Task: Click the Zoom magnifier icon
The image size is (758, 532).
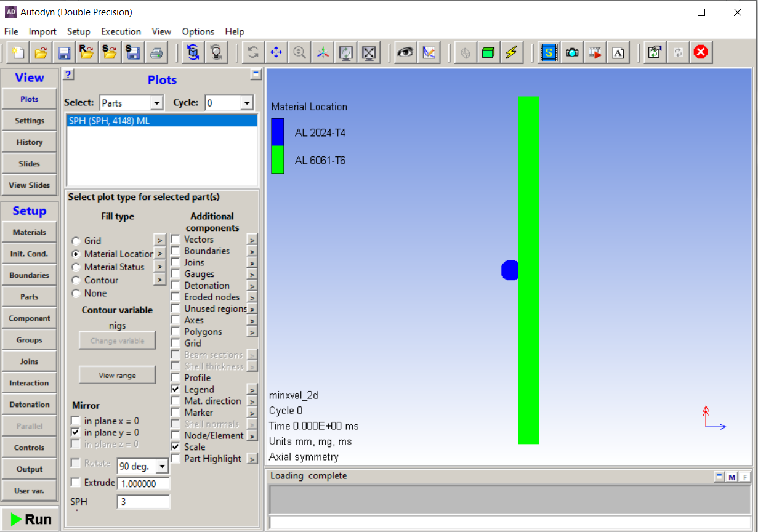Action: (299, 53)
